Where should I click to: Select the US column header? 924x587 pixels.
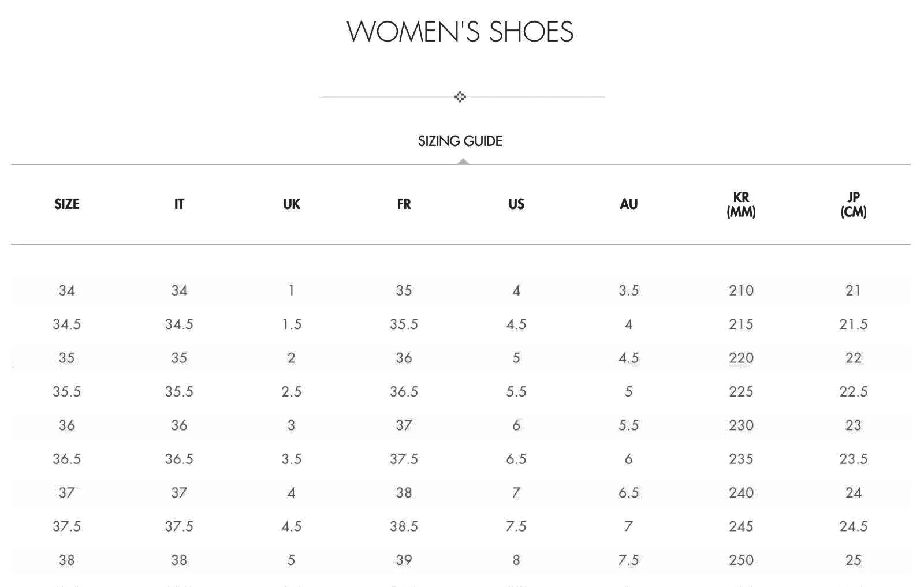click(x=516, y=204)
